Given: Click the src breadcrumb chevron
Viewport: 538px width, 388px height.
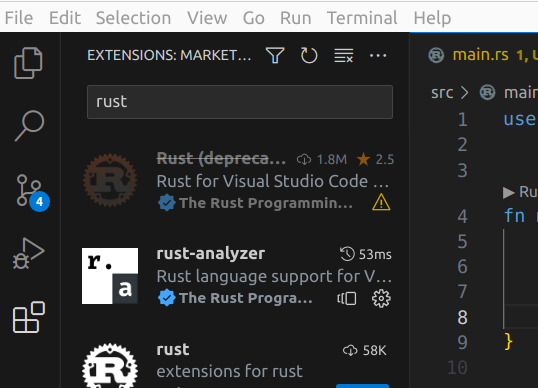Looking at the screenshot, I should (465, 93).
